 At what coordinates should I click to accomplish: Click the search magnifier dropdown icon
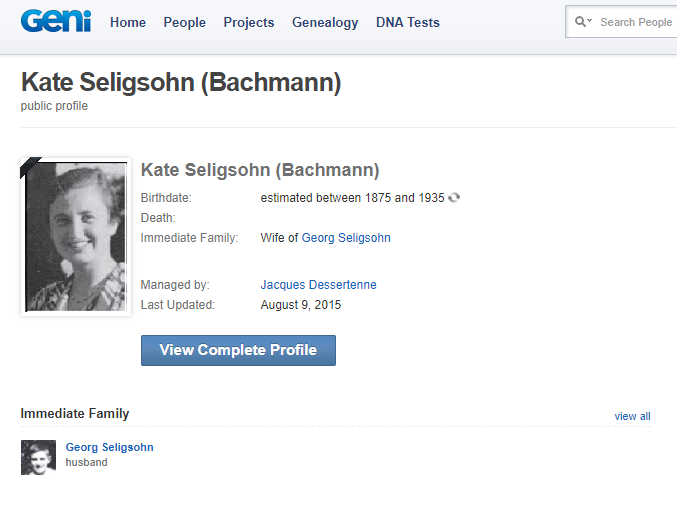(x=583, y=22)
